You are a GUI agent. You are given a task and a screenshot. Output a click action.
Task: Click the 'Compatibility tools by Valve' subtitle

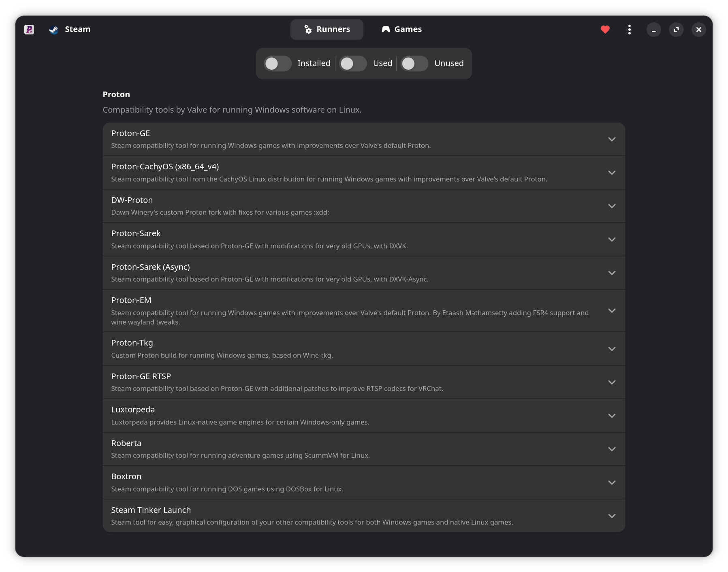coord(232,110)
